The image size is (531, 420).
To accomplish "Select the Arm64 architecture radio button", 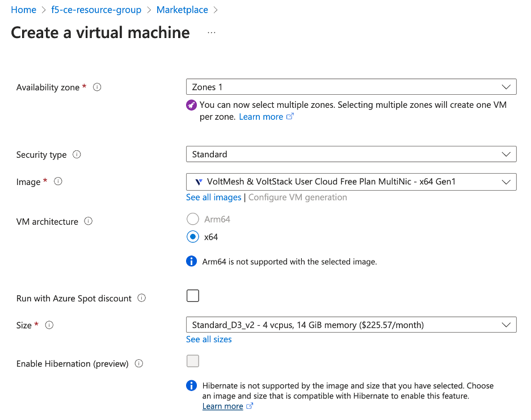I will (x=192, y=219).
